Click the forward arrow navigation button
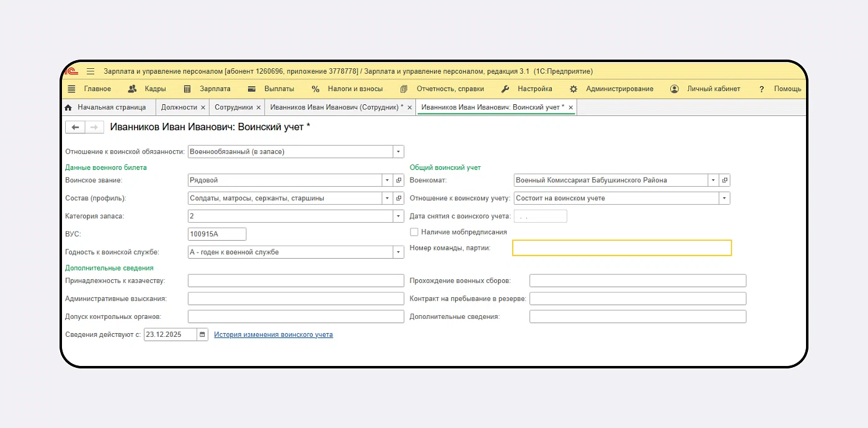This screenshot has height=428, width=868. (x=94, y=127)
